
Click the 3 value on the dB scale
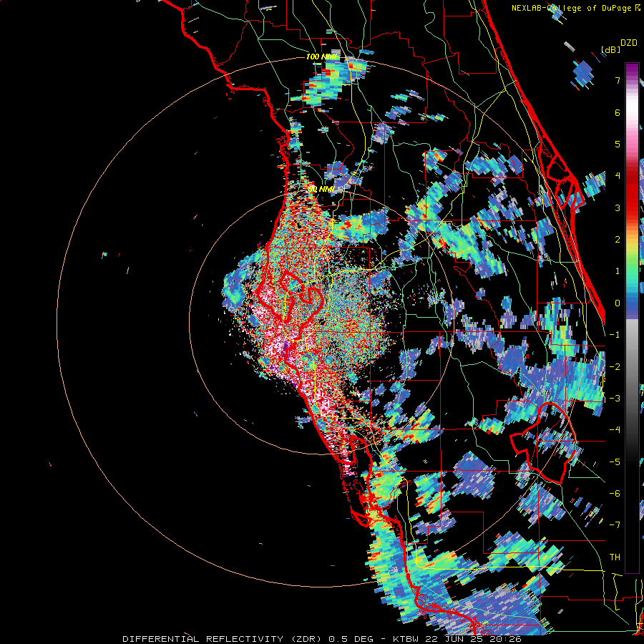click(x=618, y=208)
